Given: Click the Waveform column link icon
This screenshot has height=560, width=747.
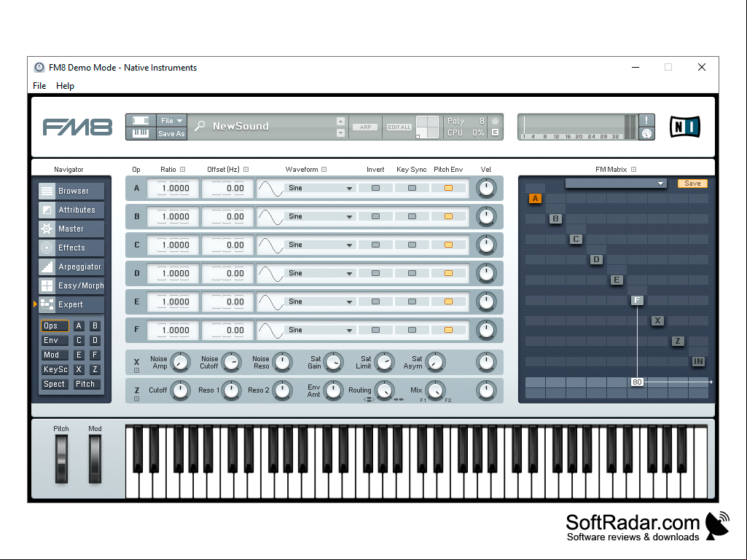Looking at the screenshot, I should tap(324, 170).
